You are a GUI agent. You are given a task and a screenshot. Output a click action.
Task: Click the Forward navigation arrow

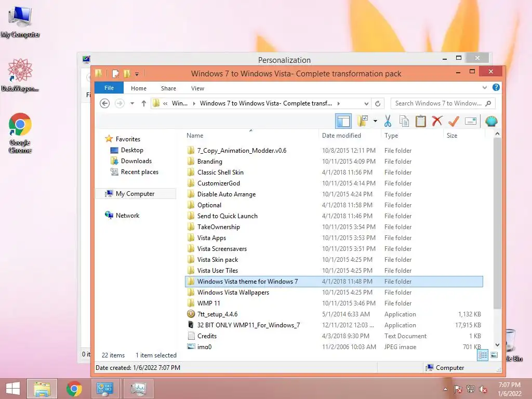coord(119,103)
